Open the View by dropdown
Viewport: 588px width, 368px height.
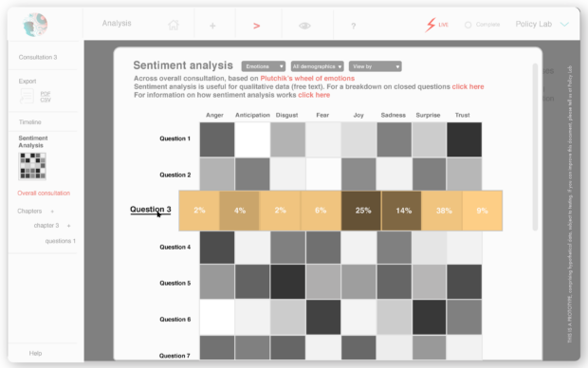pyautogui.click(x=375, y=66)
